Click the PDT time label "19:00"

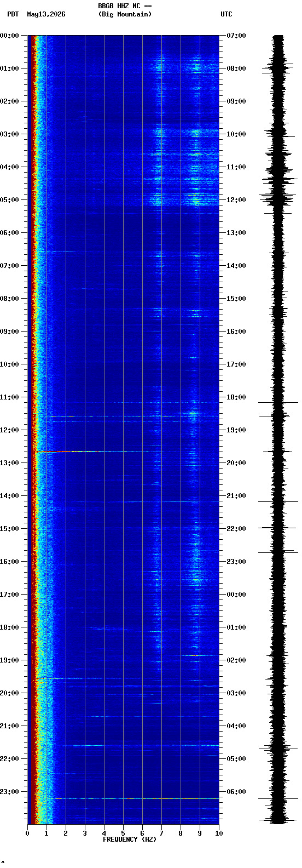pos(10,660)
